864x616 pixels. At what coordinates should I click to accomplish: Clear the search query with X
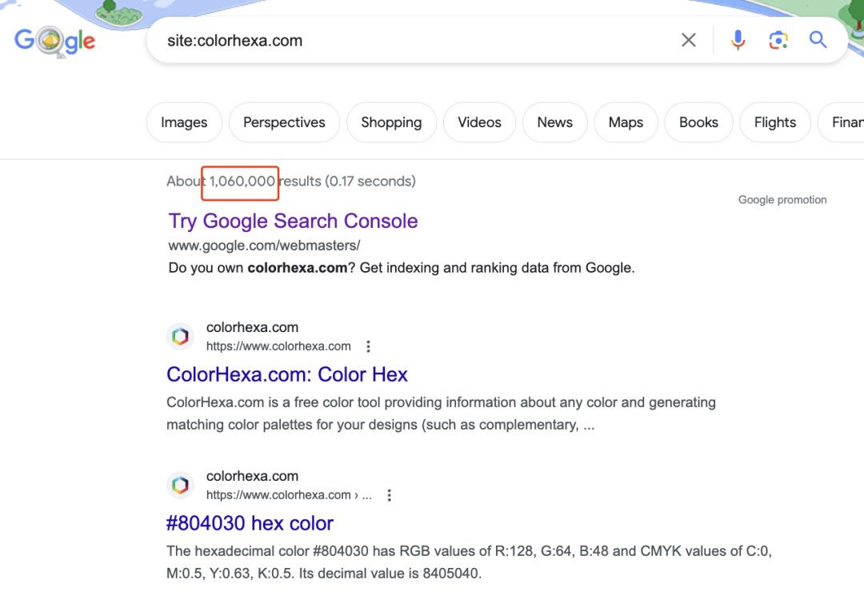click(x=688, y=40)
